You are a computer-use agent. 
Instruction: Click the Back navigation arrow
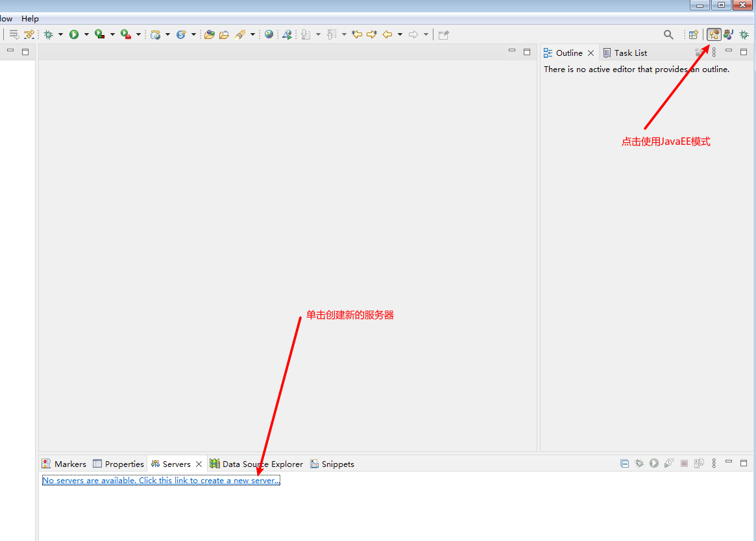pos(387,34)
